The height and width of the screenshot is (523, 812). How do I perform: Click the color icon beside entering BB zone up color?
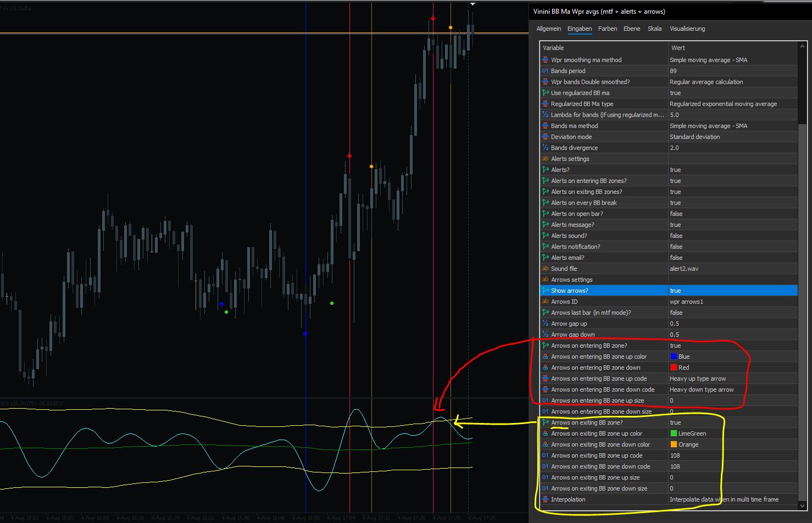[x=546, y=357]
